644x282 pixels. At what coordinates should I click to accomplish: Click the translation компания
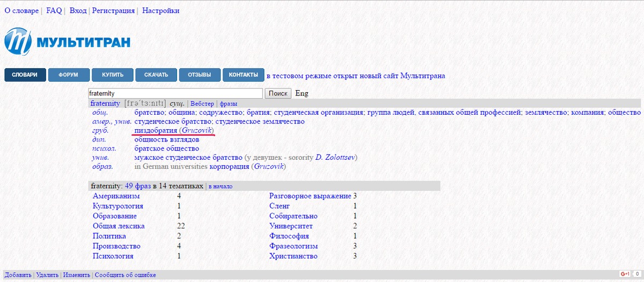pyautogui.click(x=588, y=113)
